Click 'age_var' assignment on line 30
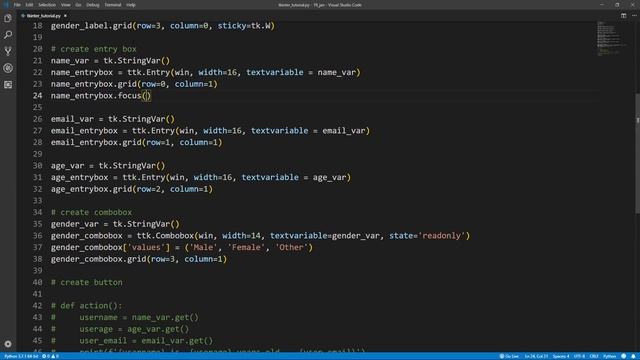The height and width of the screenshot is (360, 640). pyautogui.click(x=67, y=166)
